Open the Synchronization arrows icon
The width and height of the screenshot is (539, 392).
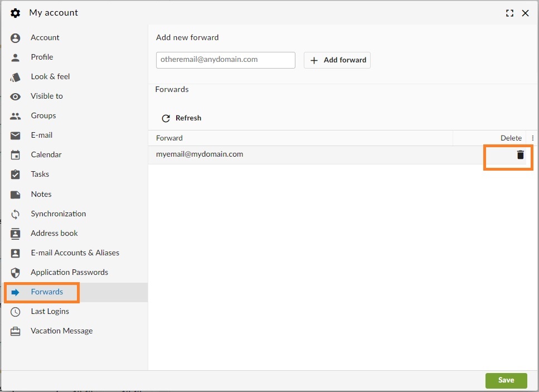(15, 214)
